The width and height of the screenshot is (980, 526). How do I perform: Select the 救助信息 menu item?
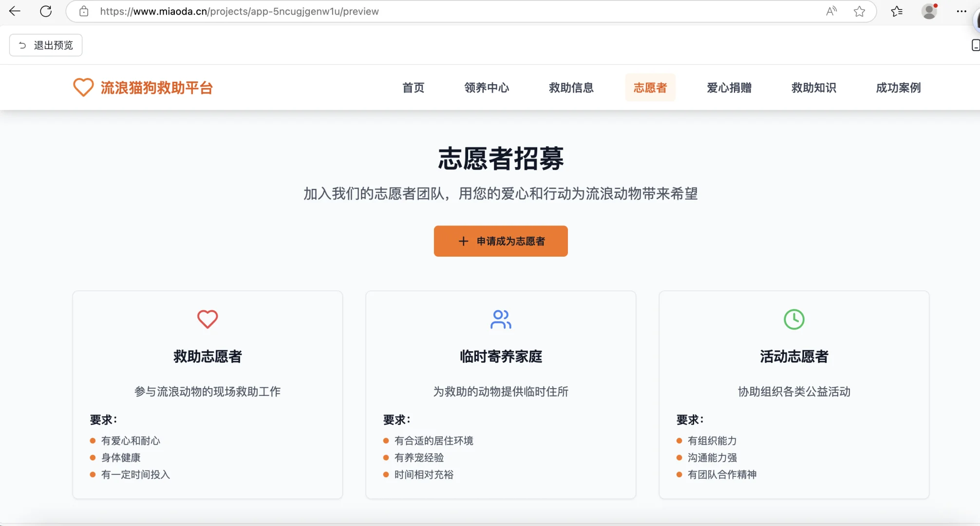tap(571, 88)
